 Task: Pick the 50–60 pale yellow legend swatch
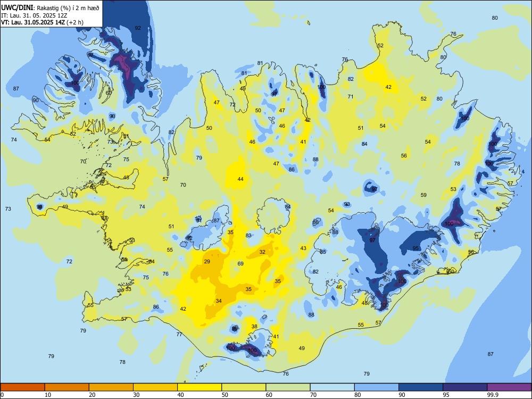pyautogui.click(x=244, y=387)
